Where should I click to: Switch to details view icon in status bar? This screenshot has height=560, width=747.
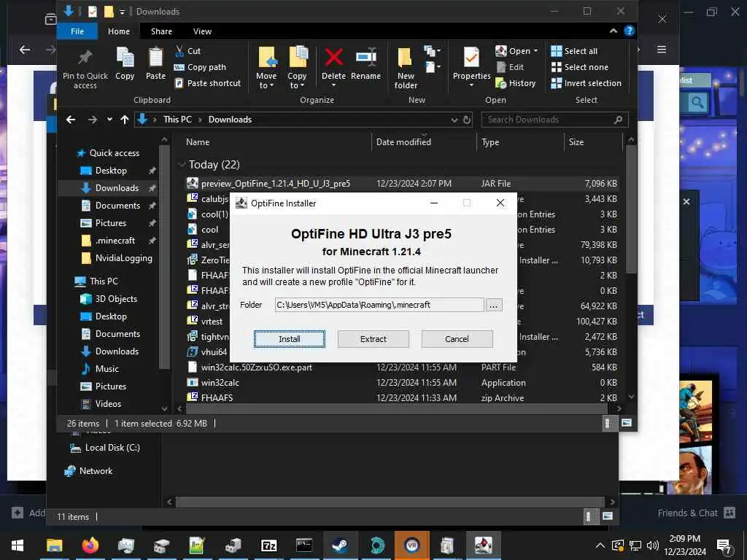tap(608, 424)
